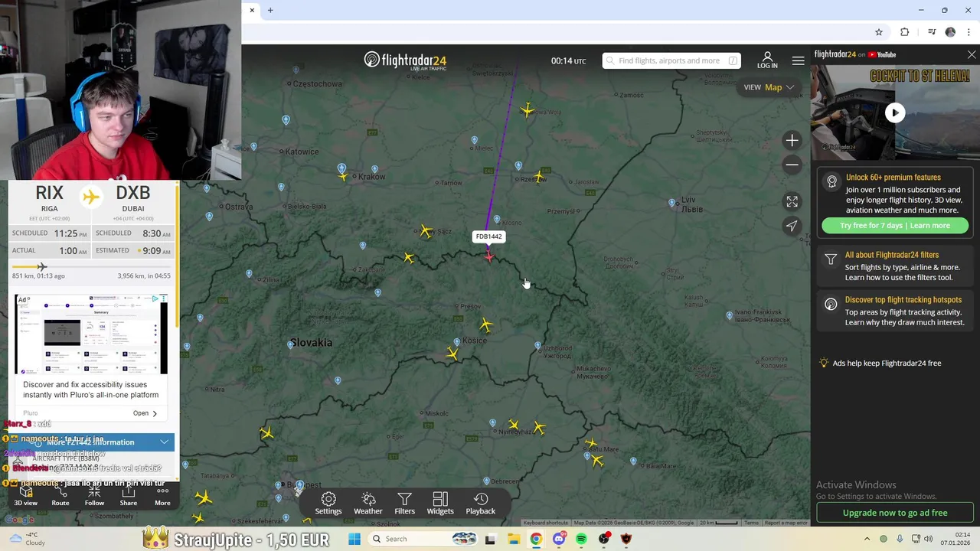This screenshot has height=551, width=980.
Task: Click the browser address bar
Action: 559,32
